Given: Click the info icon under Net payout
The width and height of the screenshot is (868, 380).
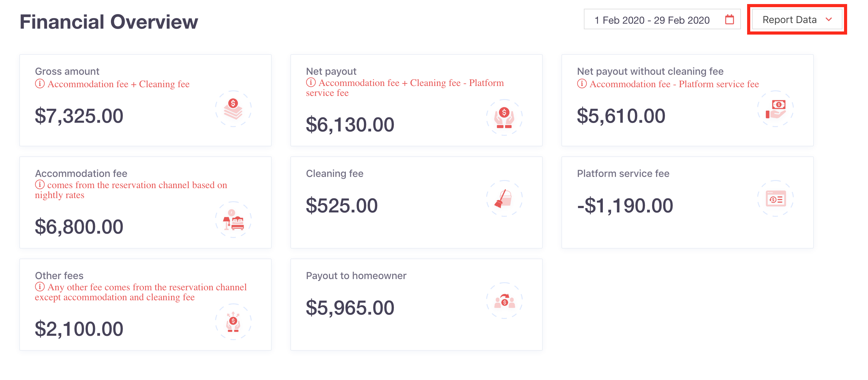Looking at the screenshot, I should point(311,82).
